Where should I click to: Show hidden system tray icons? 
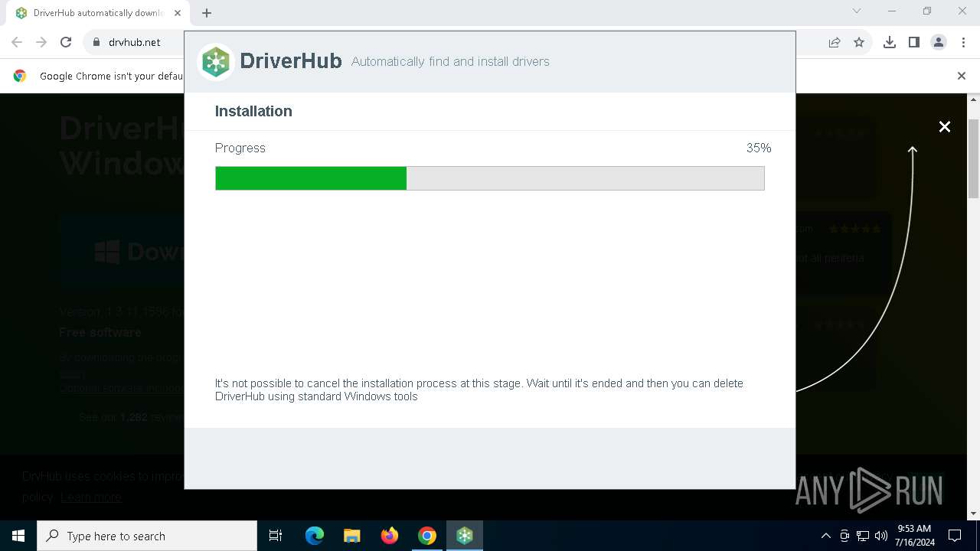[826, 536]
